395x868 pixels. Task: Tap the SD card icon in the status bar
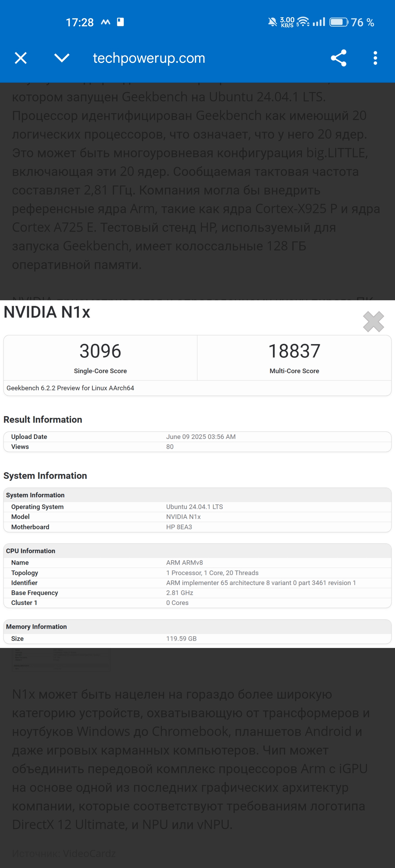click(x=120, y=22)
